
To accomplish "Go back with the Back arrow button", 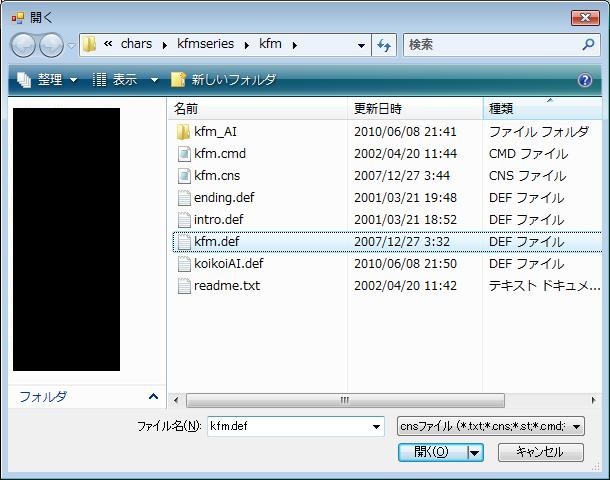I will [x=23, y=45].
